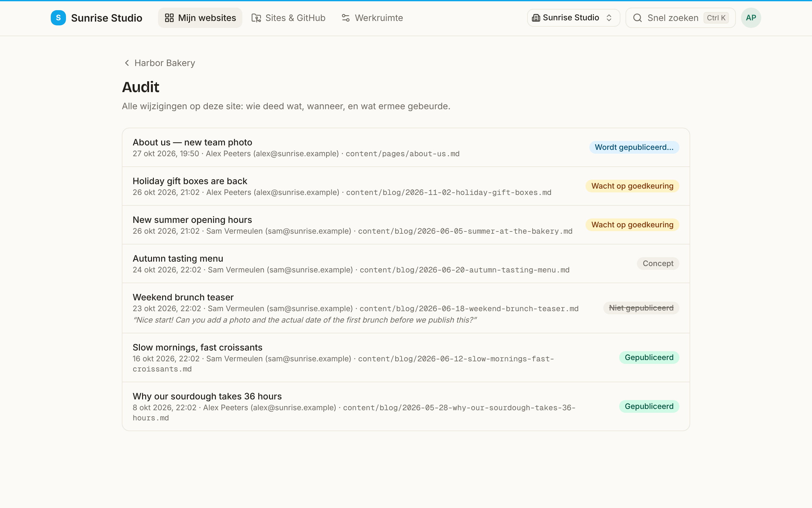Focus the Snel zoeken search field
This screenshot has height=508, width=812.
680,18
